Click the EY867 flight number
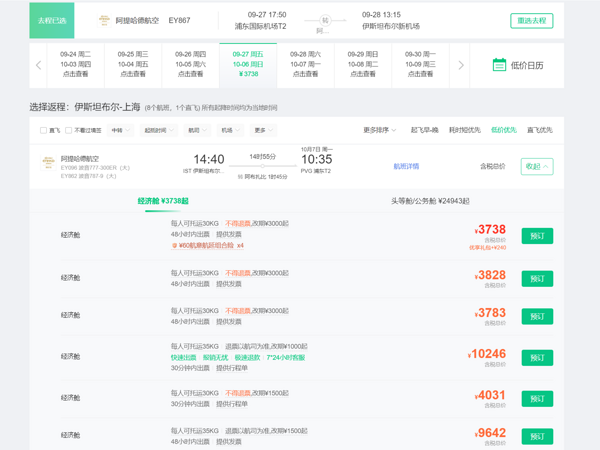This screenshot has width=600, height=450. coord(179,20)
